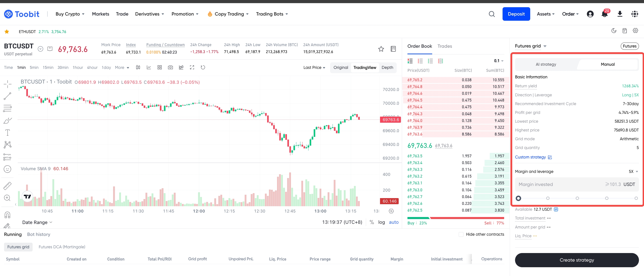Screen dimensions: 644x276
Task: Click the Create strategy button
Action: [x=577, y=260]
